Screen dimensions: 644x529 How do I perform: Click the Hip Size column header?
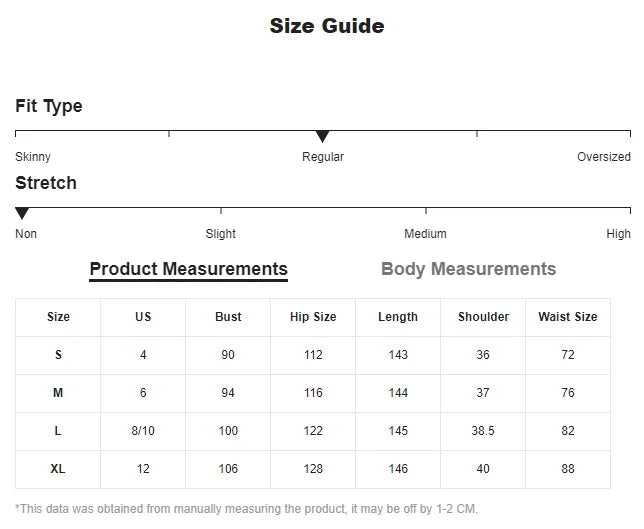tap(313, 317)
